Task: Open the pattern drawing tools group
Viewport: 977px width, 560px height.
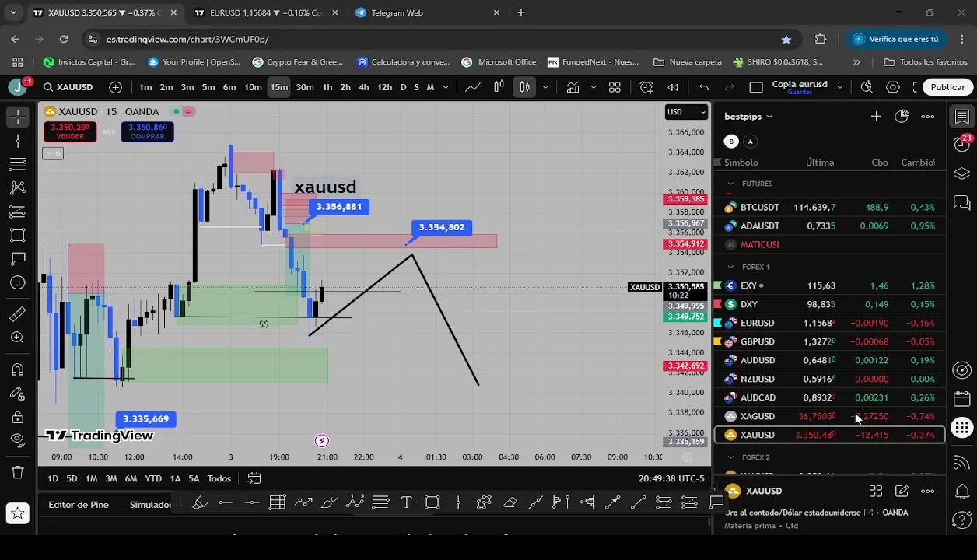Action: pos(18,187)
